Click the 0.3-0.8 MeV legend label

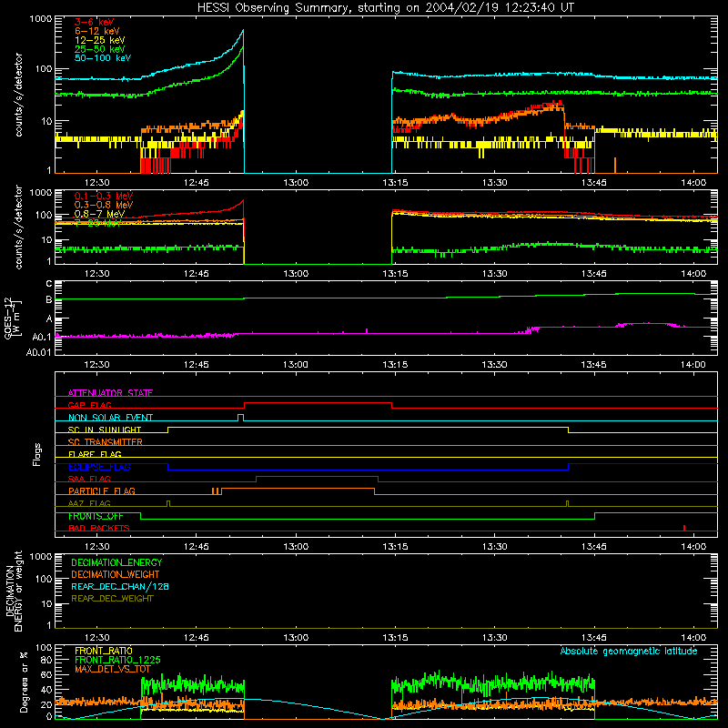pyautogui.click(x=104, y=205)
